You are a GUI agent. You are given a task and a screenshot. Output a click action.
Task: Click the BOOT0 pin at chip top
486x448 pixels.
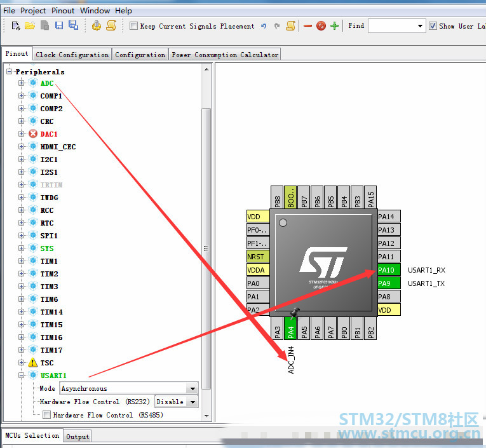tap(290, 197)
